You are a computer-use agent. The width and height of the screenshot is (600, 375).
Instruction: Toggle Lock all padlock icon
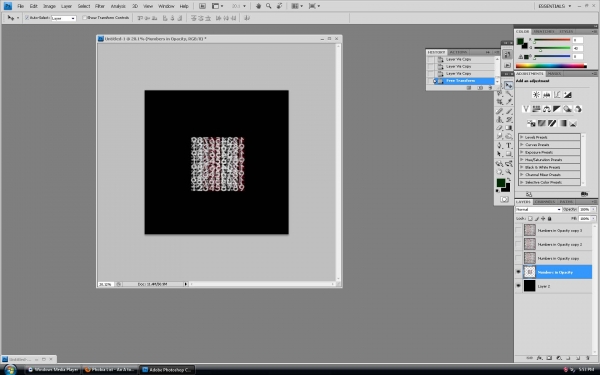pyautogui.click(x=549, y=218)
